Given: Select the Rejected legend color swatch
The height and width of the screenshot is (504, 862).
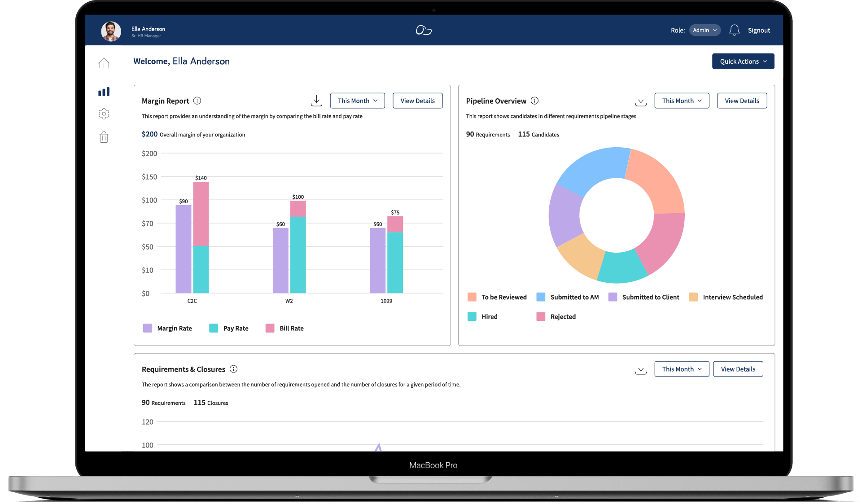Looking at the screenshot, I should [540, 316].
